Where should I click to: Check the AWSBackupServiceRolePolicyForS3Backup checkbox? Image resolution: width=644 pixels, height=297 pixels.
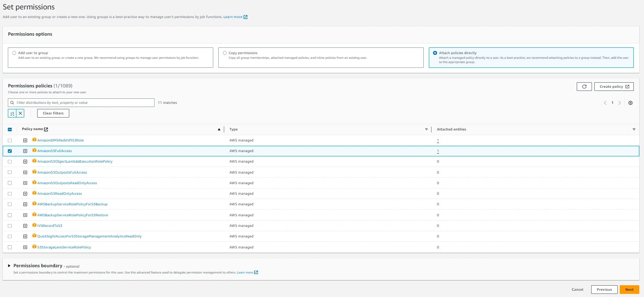pos(10,204)
